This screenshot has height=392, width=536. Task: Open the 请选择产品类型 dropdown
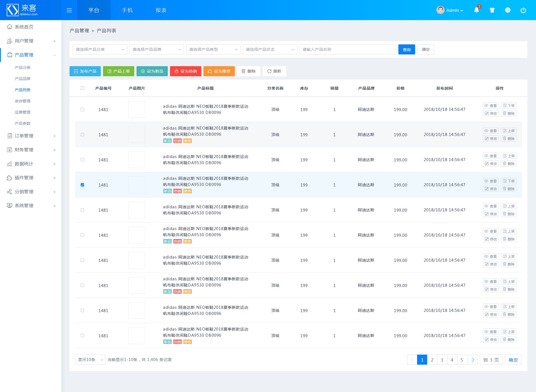(x=213, y=49)
